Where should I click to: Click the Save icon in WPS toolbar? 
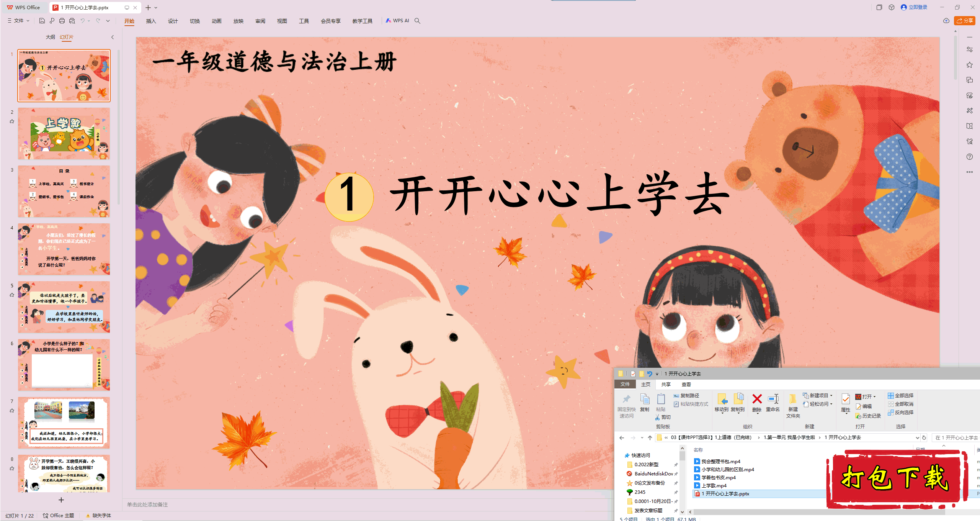tap(42, 21)
